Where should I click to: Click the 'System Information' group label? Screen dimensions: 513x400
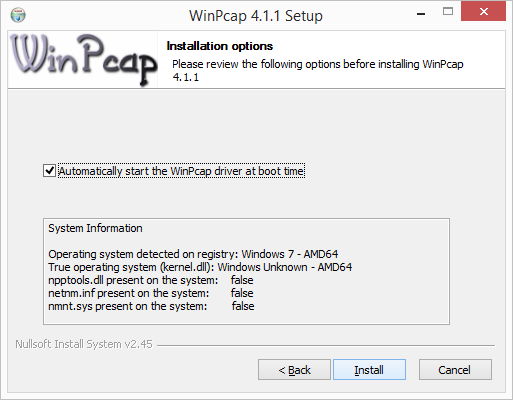click(95, 228)
